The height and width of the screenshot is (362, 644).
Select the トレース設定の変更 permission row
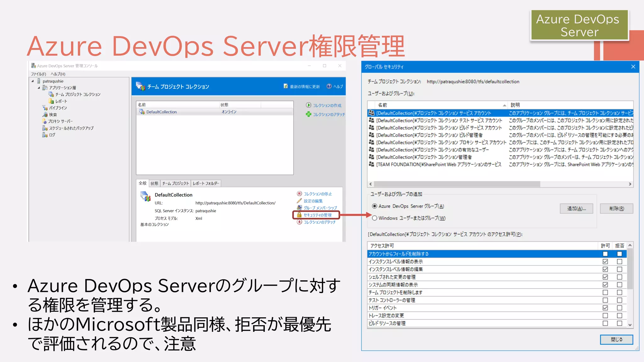click(x=497, y=315)
